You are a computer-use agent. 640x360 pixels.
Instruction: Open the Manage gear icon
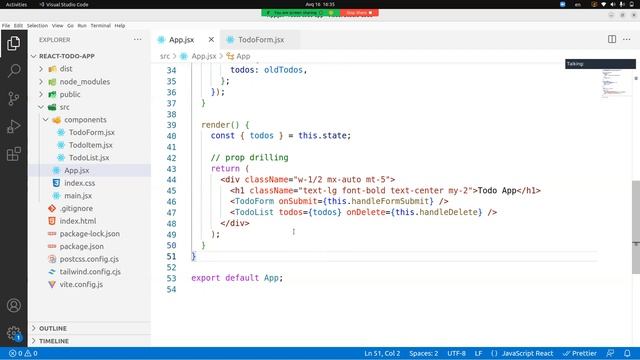click(13, 333)
